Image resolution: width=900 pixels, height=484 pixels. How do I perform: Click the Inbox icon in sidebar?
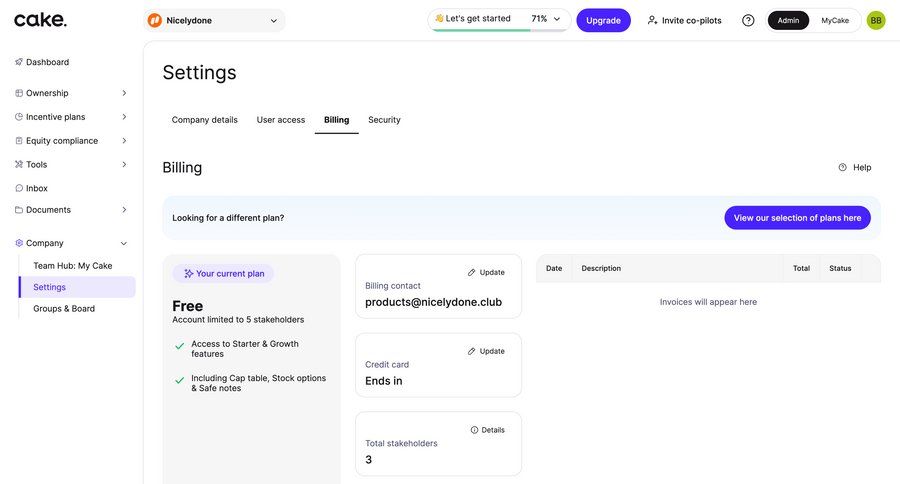(19, 188)
